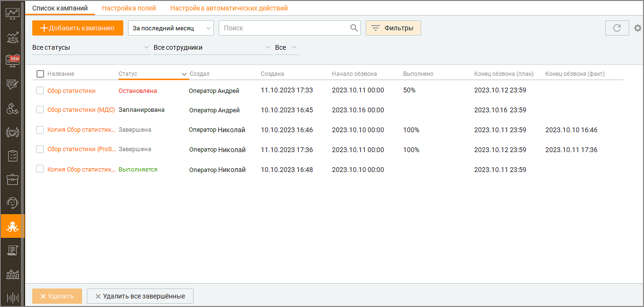Switch to 'Настройка полей' tab
The image size is (644, 307).
[x=129, y=8]
